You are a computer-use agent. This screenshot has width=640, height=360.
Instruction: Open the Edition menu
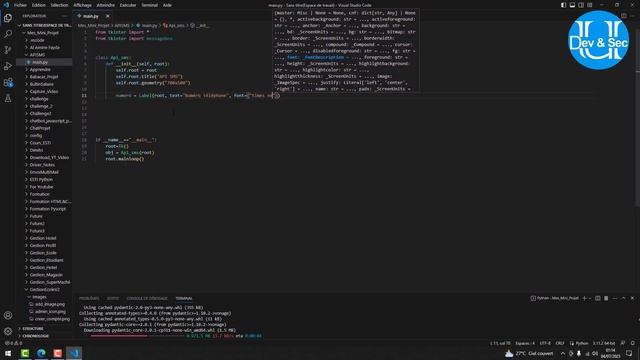point(39,5)
